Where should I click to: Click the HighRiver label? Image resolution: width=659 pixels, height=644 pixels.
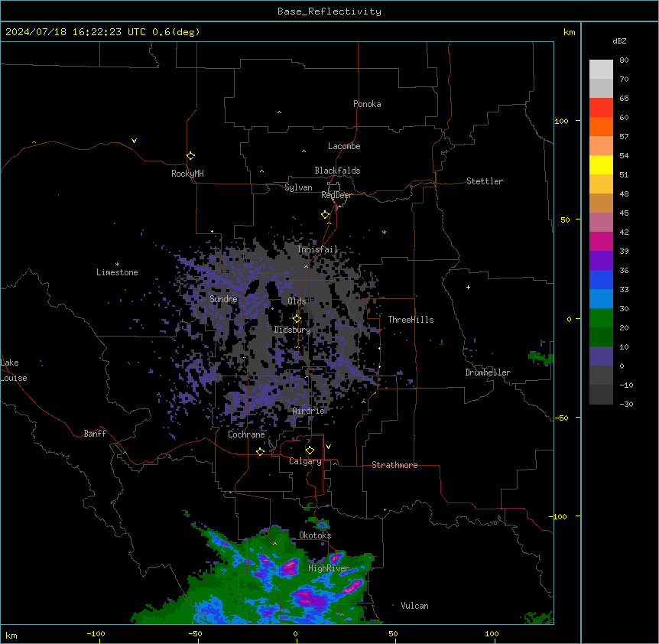[329, 568]
